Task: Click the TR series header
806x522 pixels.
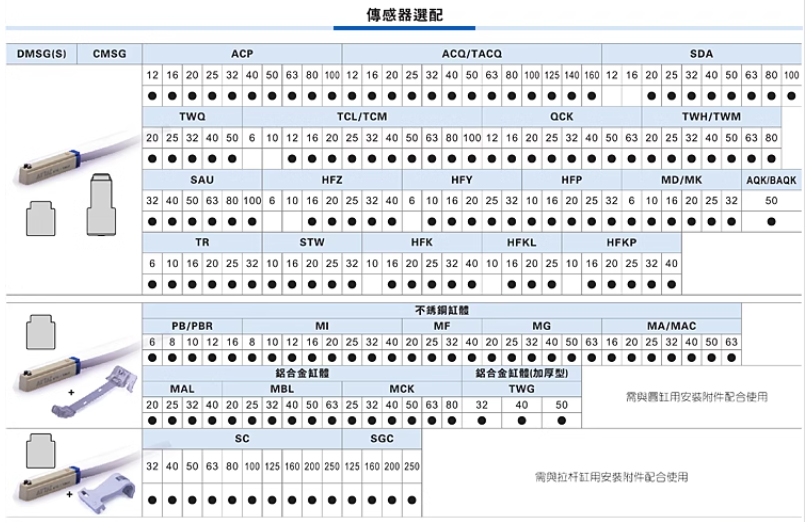Action: pos(202,243)
